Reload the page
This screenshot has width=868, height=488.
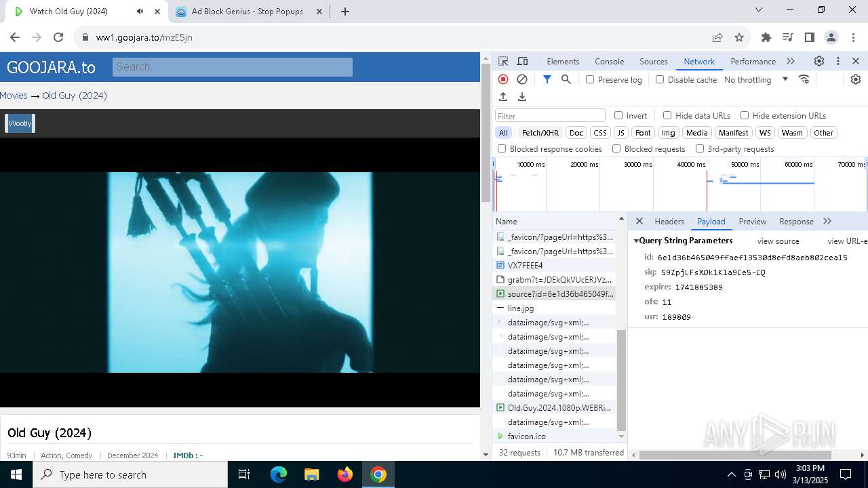[x=58, y=37]
